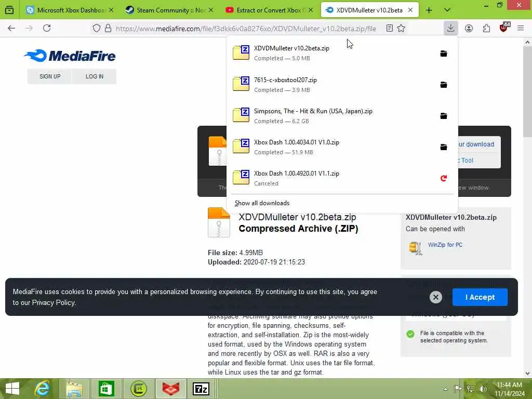Click Show all downloads
Viewport: 532px width, 399px height.
tap(262, 203)
